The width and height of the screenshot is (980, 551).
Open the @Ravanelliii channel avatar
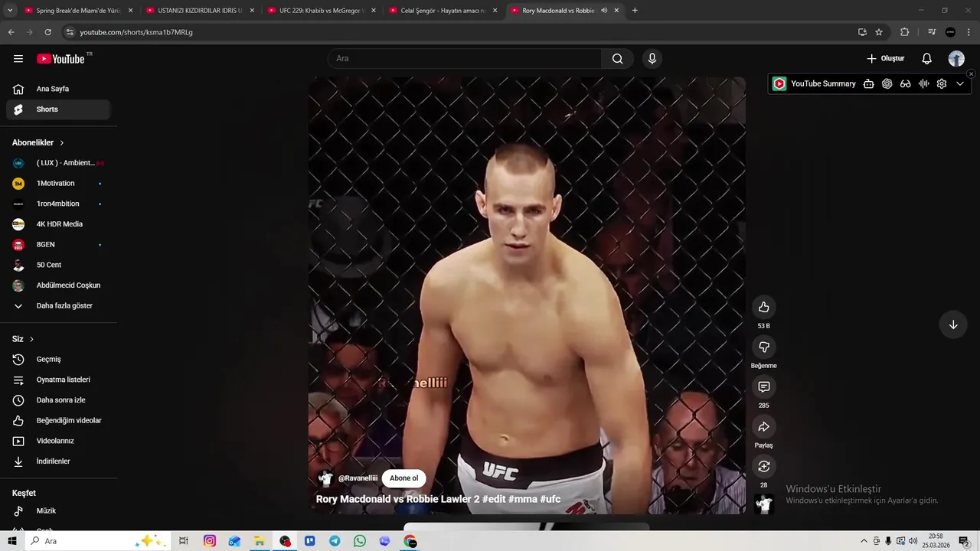pyautogui.click(x=325, y=478)
